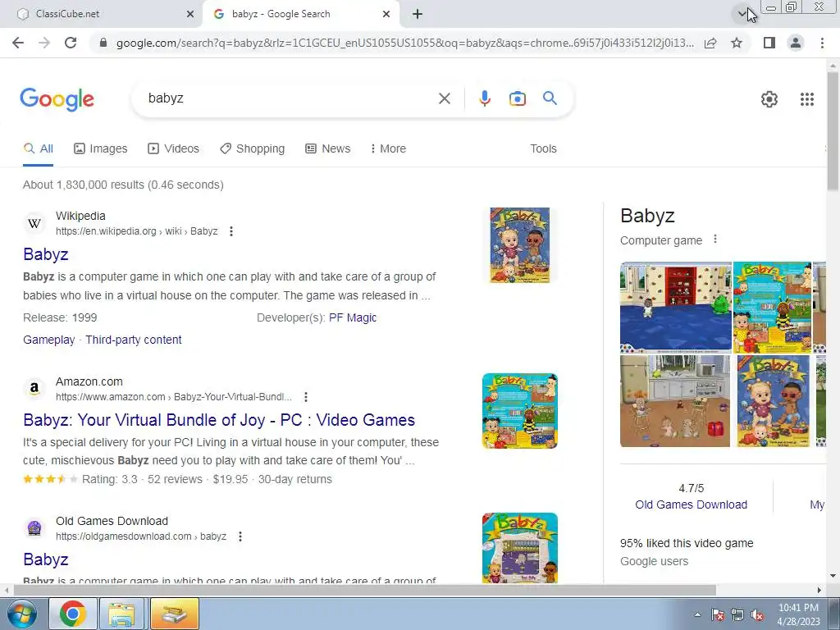This screenshot has height=630, width=840.
Task: Close the ClassiCube.net tab
Action: [x=190, y=15]
